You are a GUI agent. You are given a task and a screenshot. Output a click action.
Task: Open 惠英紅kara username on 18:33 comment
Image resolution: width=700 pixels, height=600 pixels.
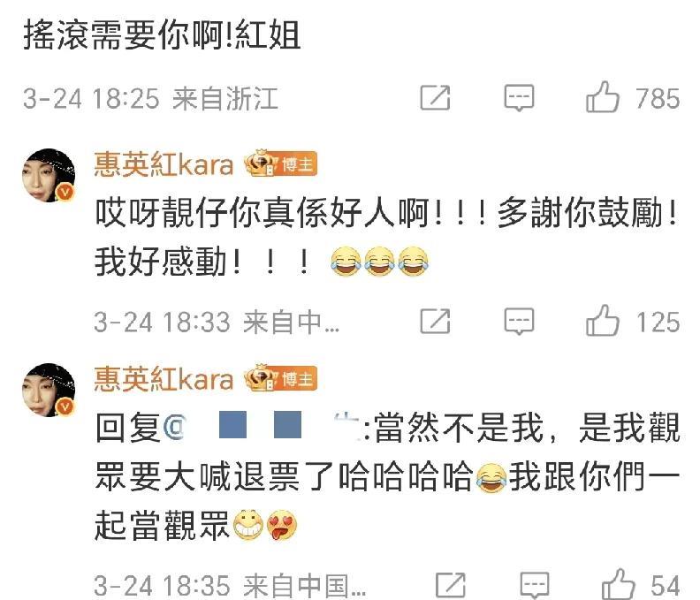164,164
